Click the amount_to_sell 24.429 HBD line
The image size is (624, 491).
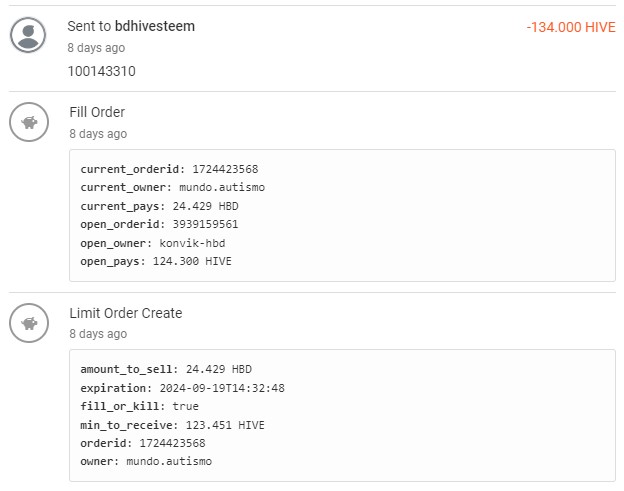(166, 369)
